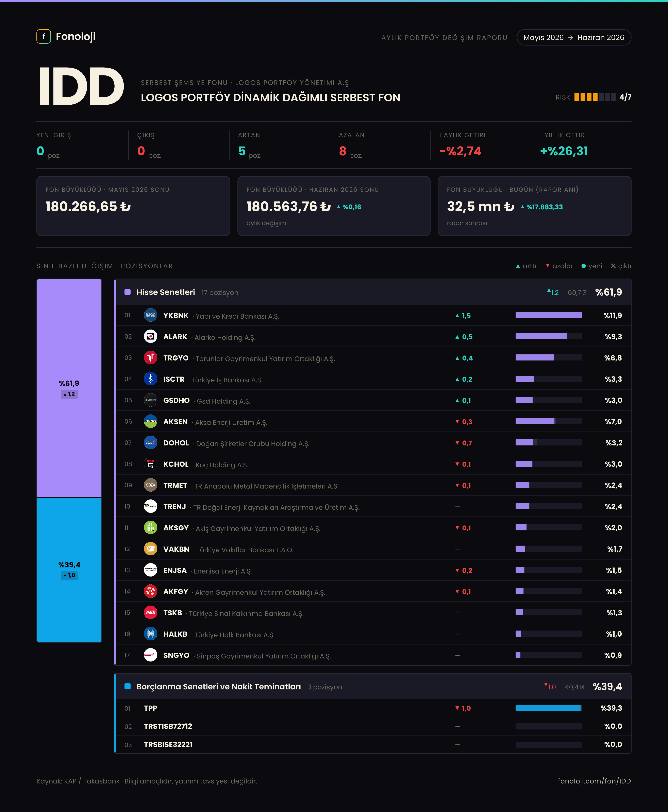Click the Mayıs 2026 → Haziran 2026 period pill
668x812 pixels.
tap(574, 37)
